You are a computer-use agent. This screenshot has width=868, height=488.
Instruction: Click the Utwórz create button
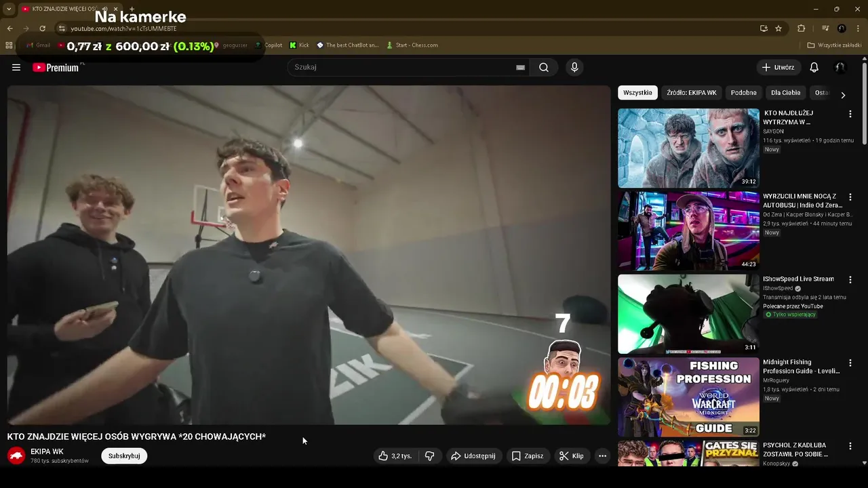point(778,67)
